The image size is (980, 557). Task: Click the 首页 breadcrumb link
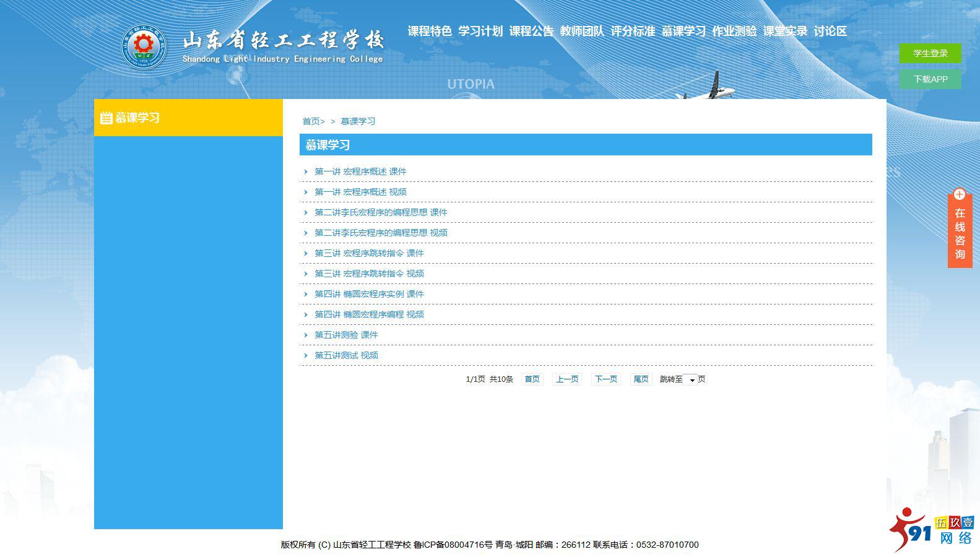(311, 121)
